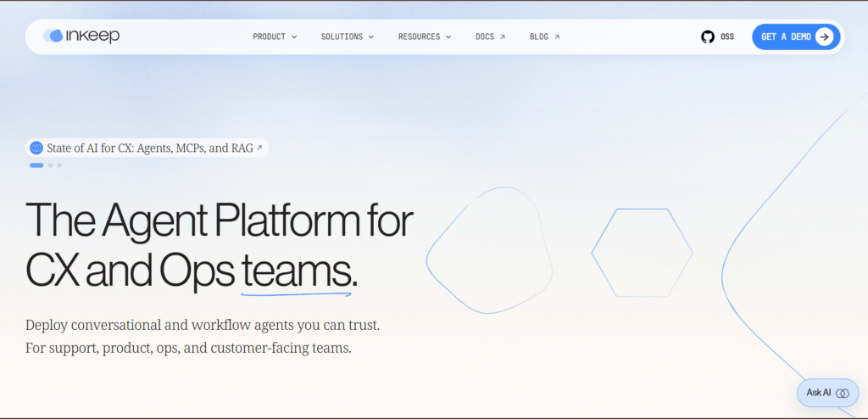
Task: Switch to the second carousel dot
Action: tap(51, 165)
